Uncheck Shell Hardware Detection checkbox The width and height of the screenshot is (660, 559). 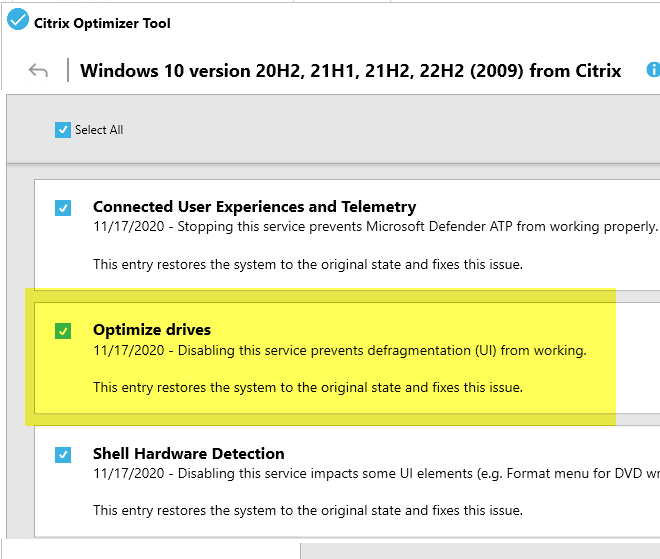63,455
